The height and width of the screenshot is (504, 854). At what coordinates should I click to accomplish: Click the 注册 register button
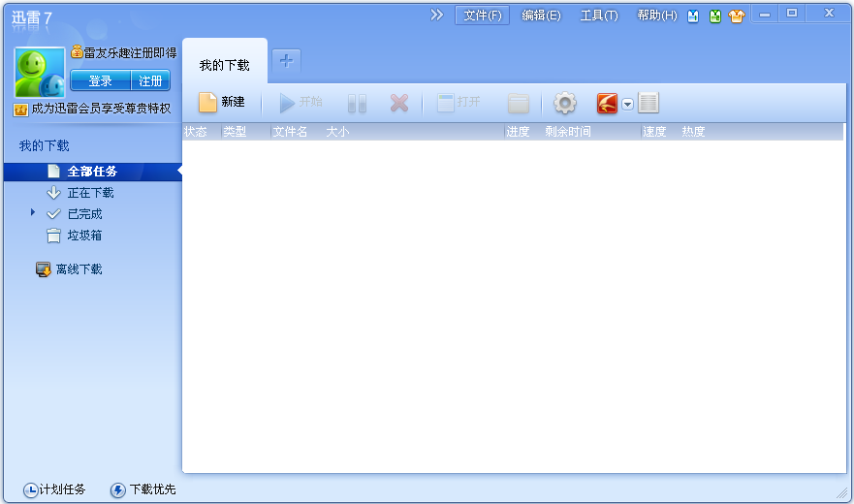click(150, 80)
